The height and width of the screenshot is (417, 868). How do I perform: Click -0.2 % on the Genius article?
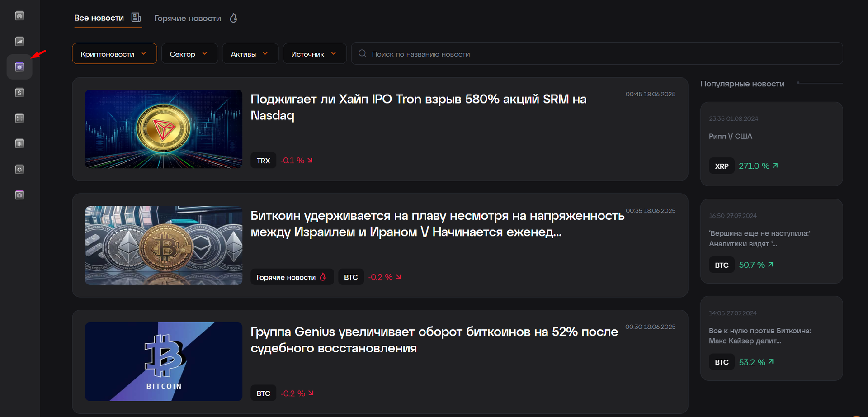point(293,393)
